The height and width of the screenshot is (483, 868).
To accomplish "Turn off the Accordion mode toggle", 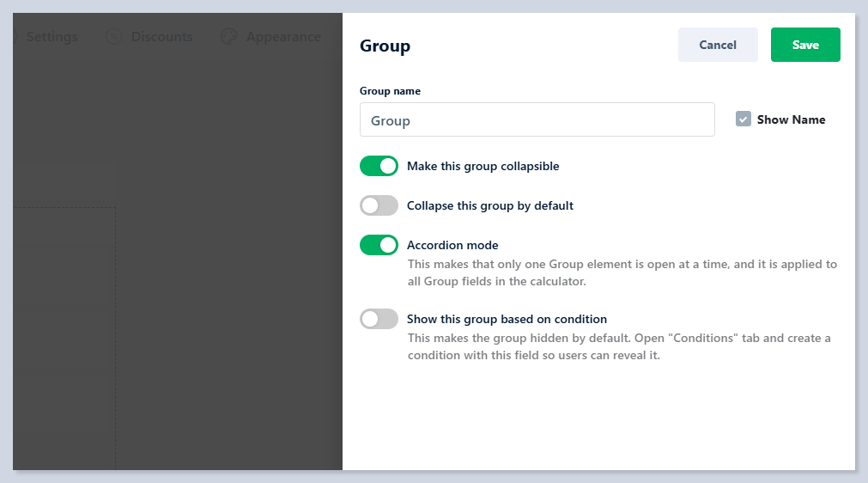I will [379, 245].
